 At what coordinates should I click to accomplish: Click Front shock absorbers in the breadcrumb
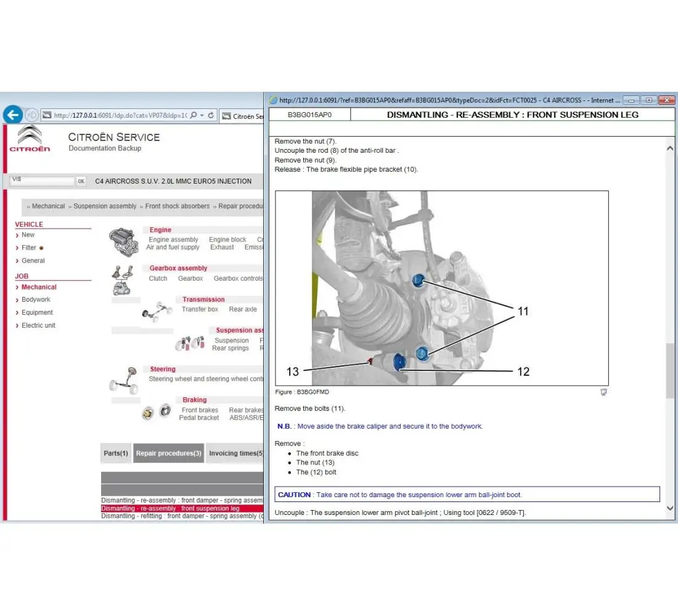(x=178, y=206)
